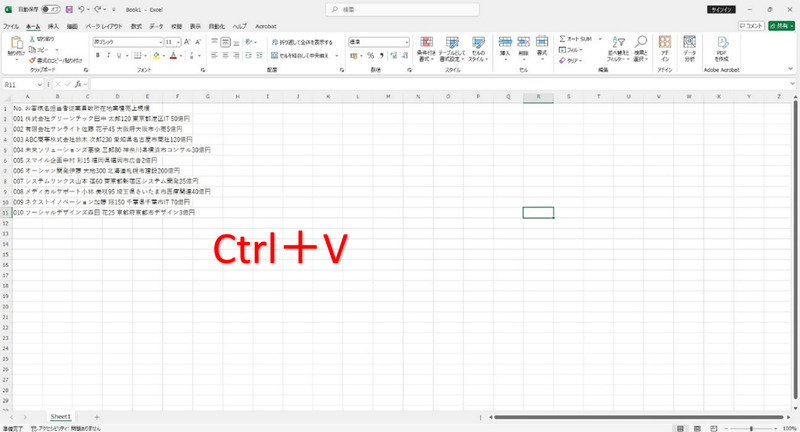
Task: Click the decrease indent icon
Action: 248,56
